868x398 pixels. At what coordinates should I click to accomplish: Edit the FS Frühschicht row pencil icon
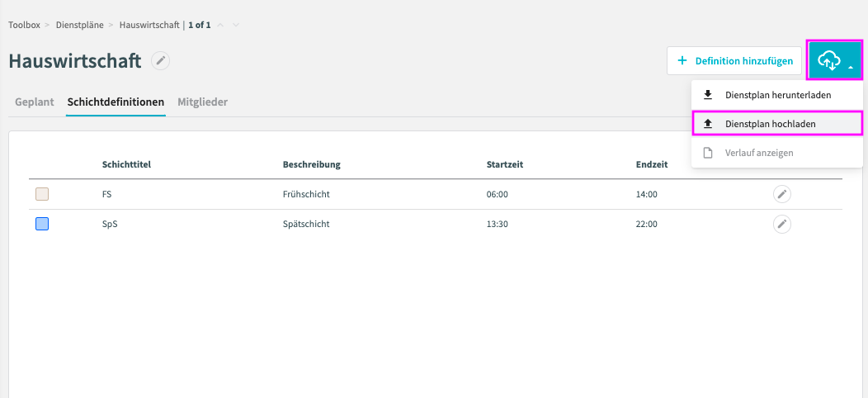(x=781, y=194)
